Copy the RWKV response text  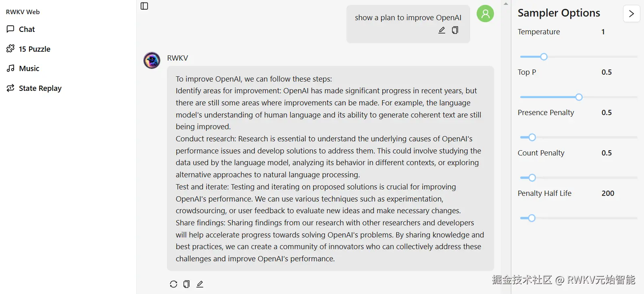(186, 284)
